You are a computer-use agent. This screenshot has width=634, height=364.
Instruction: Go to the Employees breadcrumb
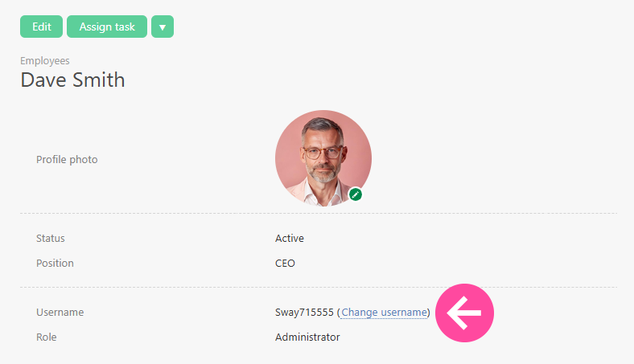click(45, 60)
